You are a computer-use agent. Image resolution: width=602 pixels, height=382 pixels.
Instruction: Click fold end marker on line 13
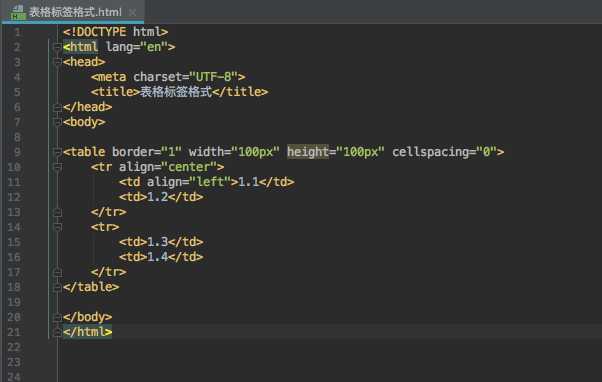(x=57, y=212)
